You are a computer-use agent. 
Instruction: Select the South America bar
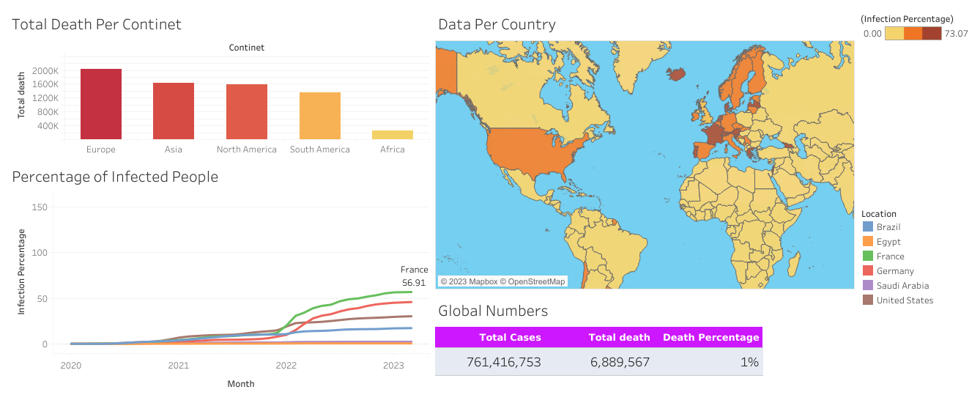point(320,116)
